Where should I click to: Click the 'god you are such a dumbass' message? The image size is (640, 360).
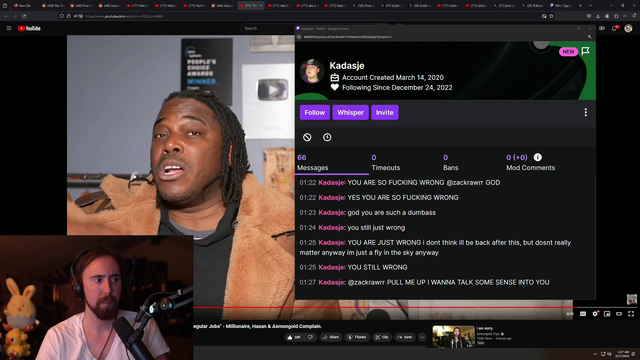(368, 212)
